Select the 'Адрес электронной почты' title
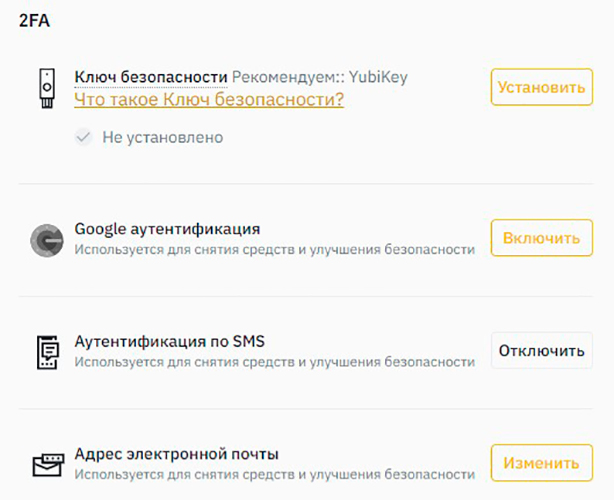 (176, 454)
